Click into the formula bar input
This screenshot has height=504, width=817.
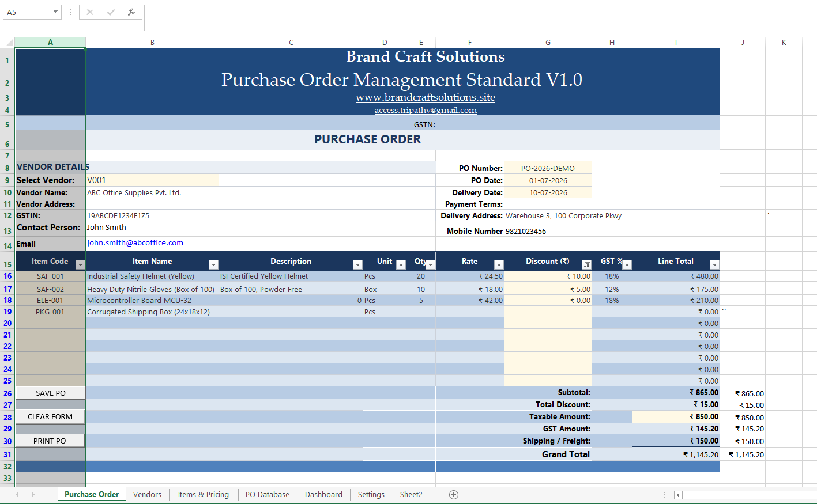(480, 17)
